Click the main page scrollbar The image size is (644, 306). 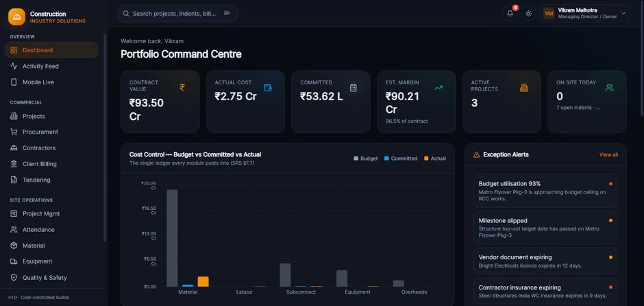point(643,58)
